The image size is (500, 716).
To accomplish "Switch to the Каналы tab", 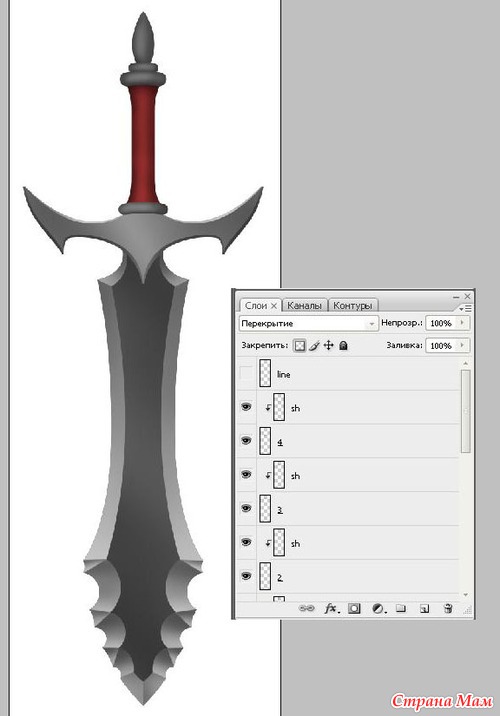I will click(304, 305).
